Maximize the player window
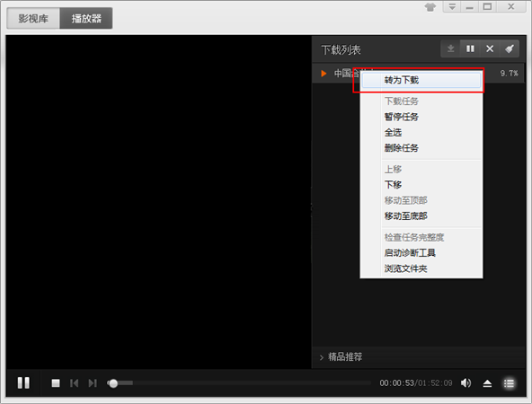 pos(488,7)
